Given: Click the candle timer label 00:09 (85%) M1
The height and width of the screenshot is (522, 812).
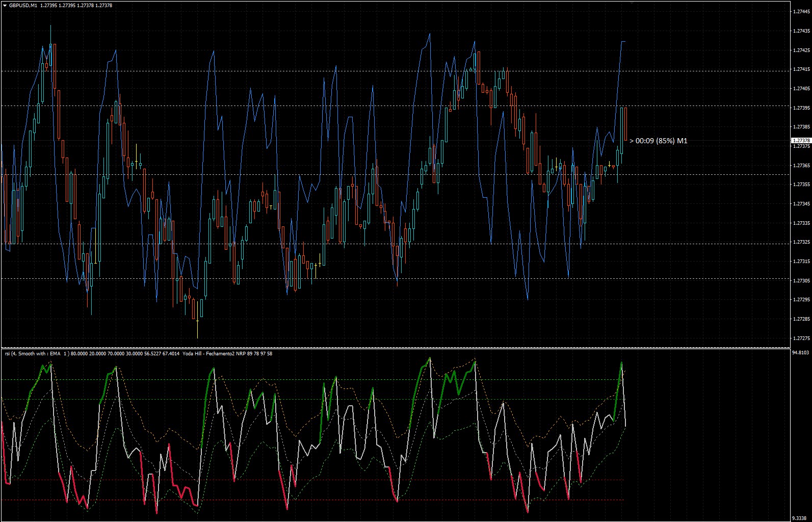Looking at the screenshot, I should [659, 141].
